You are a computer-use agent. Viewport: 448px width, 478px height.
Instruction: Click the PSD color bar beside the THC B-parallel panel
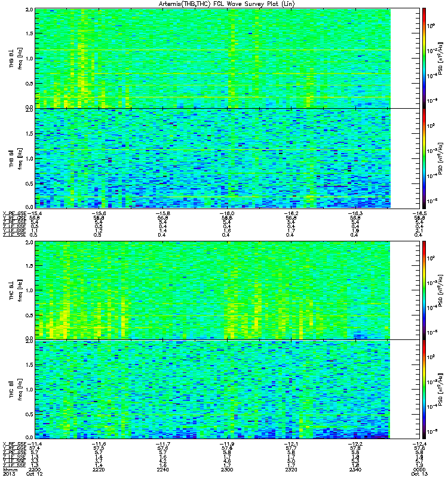[424, 390]
